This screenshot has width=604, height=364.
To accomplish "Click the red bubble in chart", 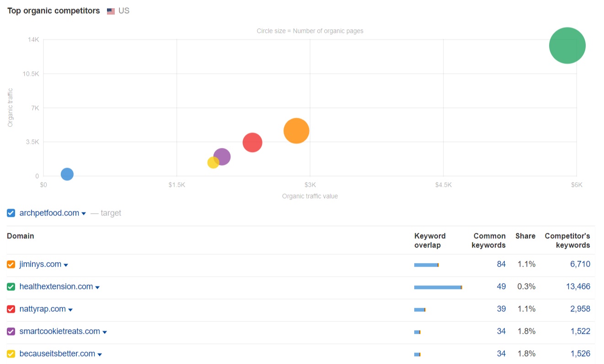I will tap(252, 142).
